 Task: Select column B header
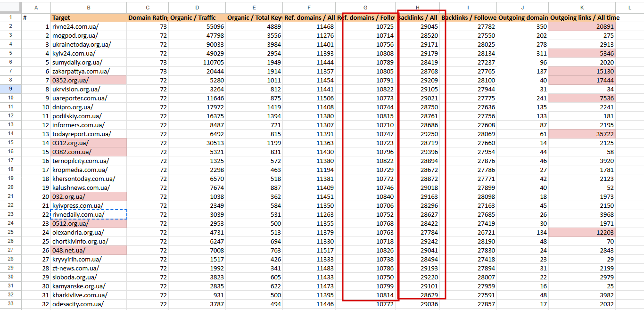89,7
